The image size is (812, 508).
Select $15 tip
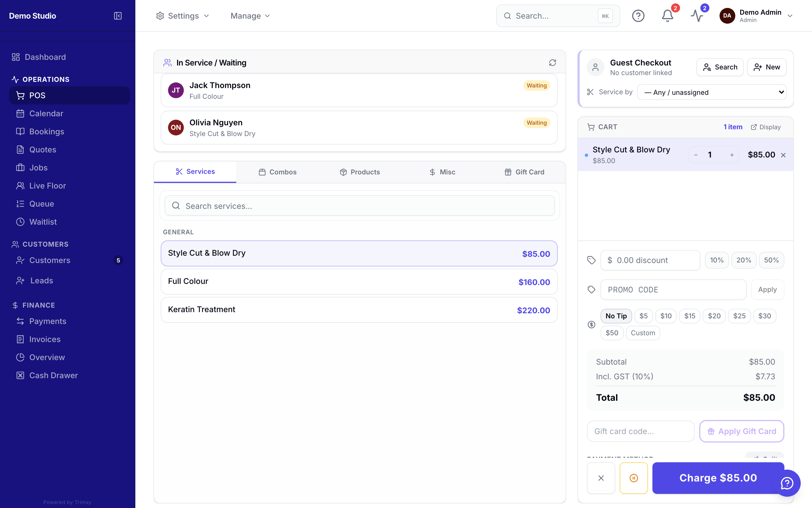pos(690,316)
